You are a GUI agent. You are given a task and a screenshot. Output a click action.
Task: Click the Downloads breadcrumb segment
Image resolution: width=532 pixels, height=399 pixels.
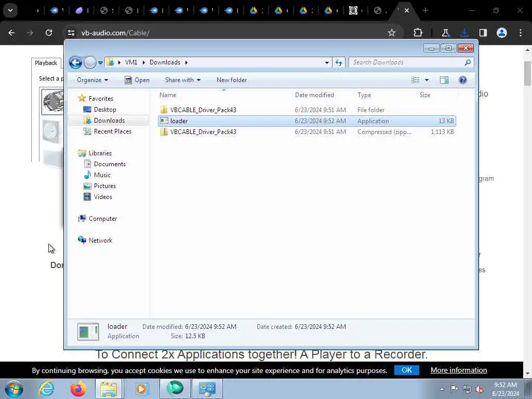[165, 62]
